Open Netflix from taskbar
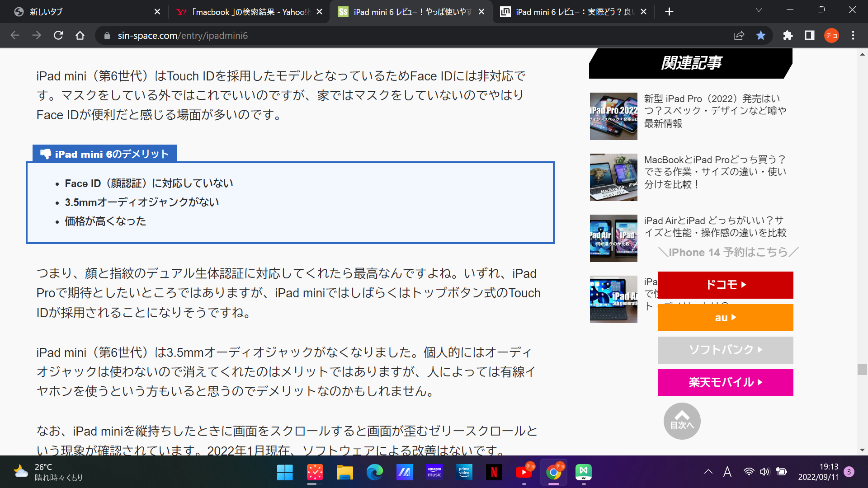868x488 pixels. click(x=494, y=472)
